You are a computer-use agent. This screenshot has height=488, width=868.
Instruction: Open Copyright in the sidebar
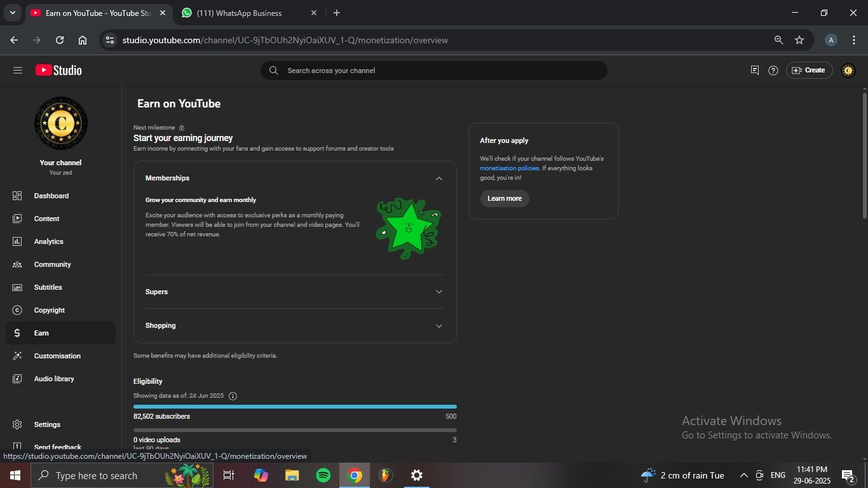[x=61, y=310]
